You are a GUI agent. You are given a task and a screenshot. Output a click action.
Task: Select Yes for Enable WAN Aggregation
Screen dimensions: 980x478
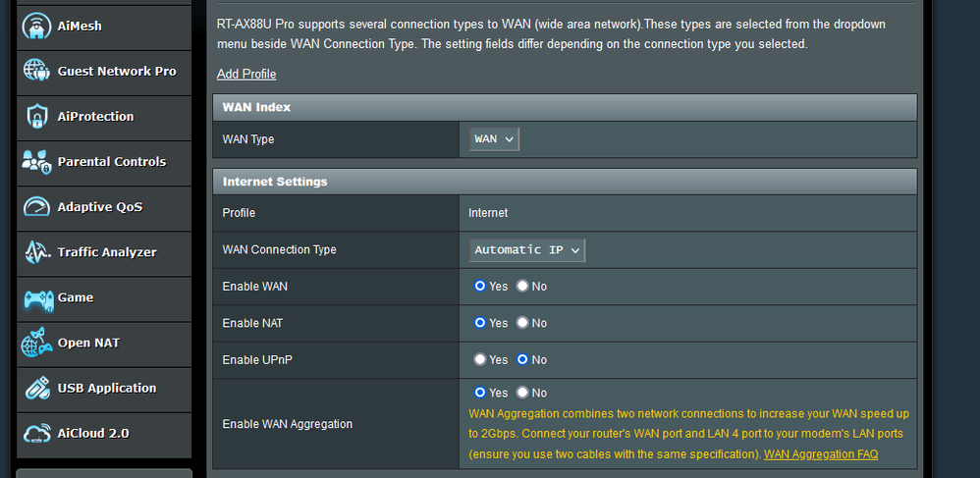coord(480,393)
